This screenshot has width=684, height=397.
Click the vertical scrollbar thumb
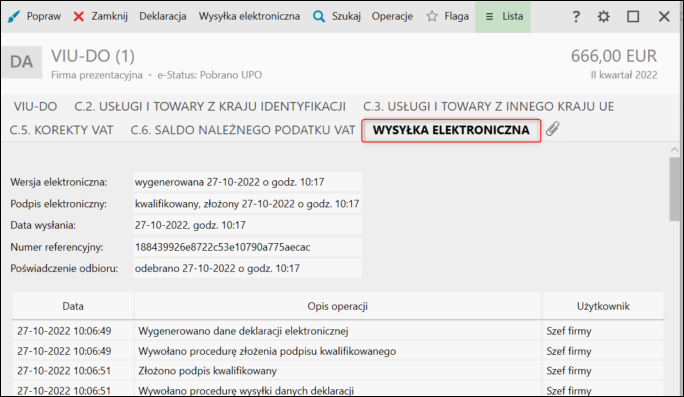click(675, 190)
